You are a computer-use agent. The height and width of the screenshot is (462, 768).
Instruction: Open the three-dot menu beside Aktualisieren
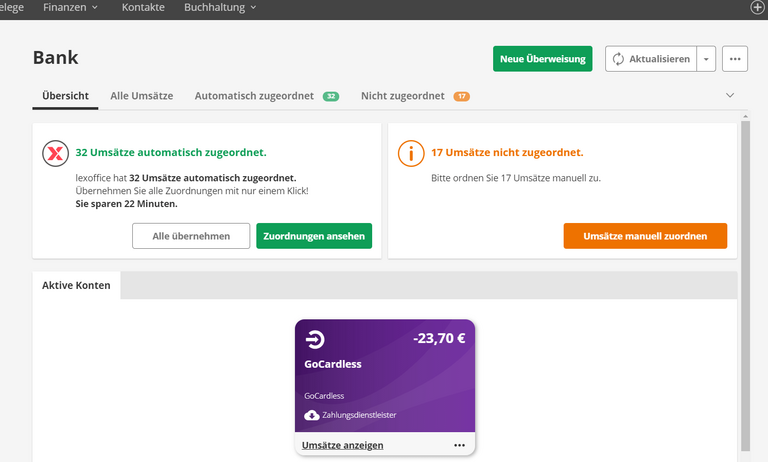click(735, 59)
